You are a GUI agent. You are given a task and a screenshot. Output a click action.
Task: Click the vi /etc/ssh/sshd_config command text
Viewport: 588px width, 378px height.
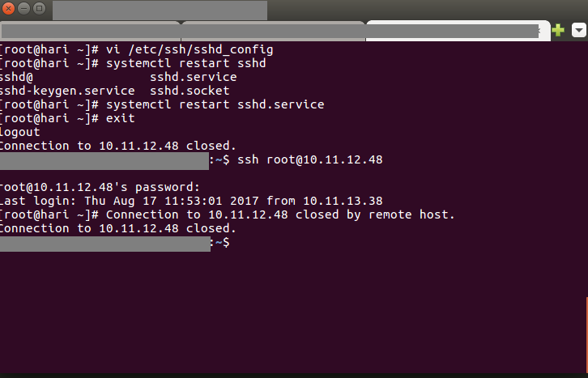(190, 50)
